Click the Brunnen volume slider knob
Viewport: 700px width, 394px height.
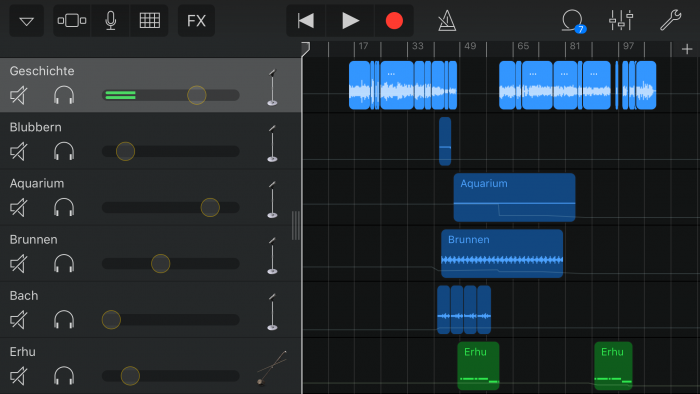click(x=160, y=264)
